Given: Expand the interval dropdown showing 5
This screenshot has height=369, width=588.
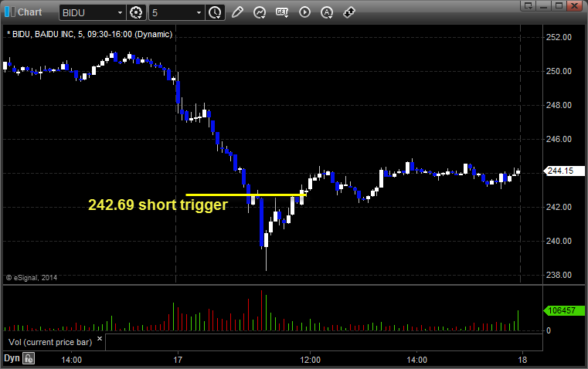Looking at the screenshot, I should click(x=199, y=12).
